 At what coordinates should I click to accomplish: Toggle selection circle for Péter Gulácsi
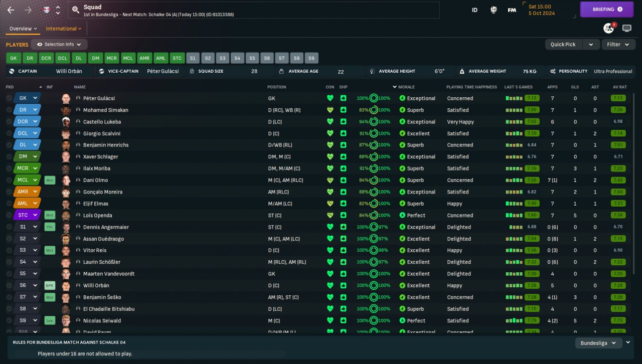pyautogui.click(x=9, y=98)
